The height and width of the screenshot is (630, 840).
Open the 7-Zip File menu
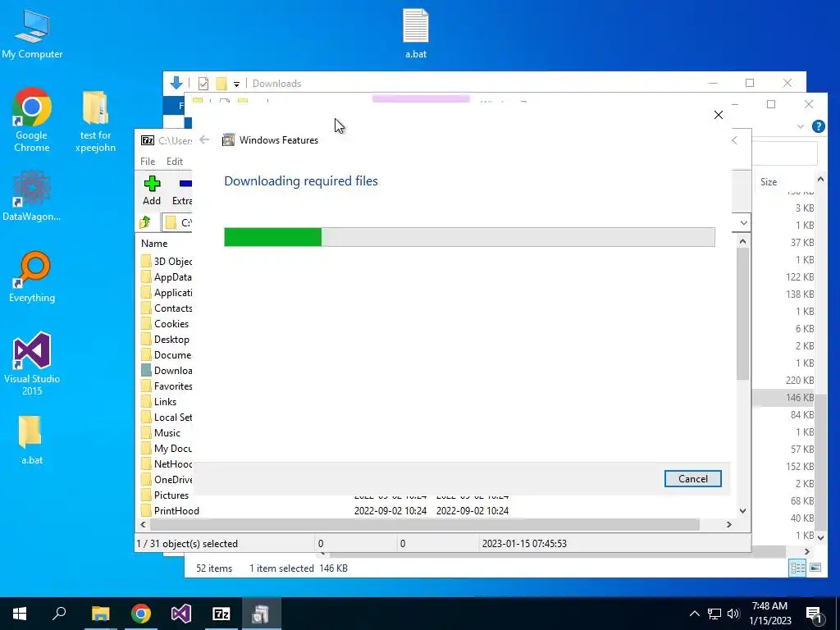[x=148, y=162]
